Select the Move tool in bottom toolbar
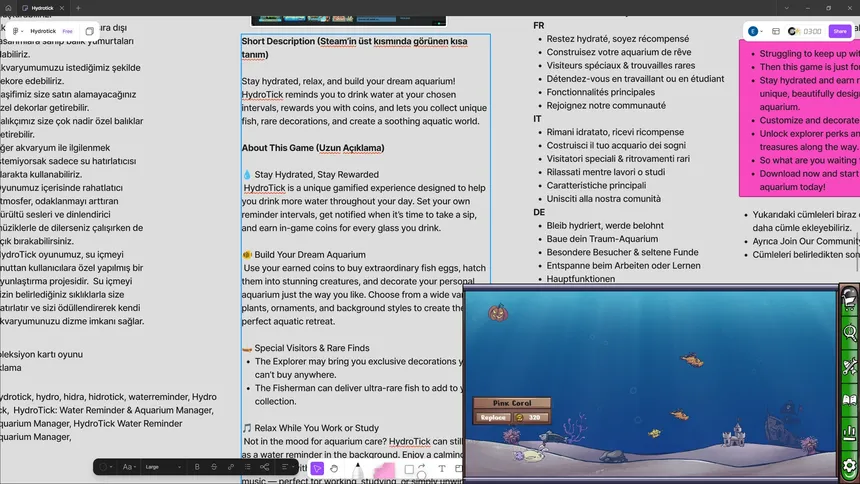The image size is (860, 484). pos(317,469)
